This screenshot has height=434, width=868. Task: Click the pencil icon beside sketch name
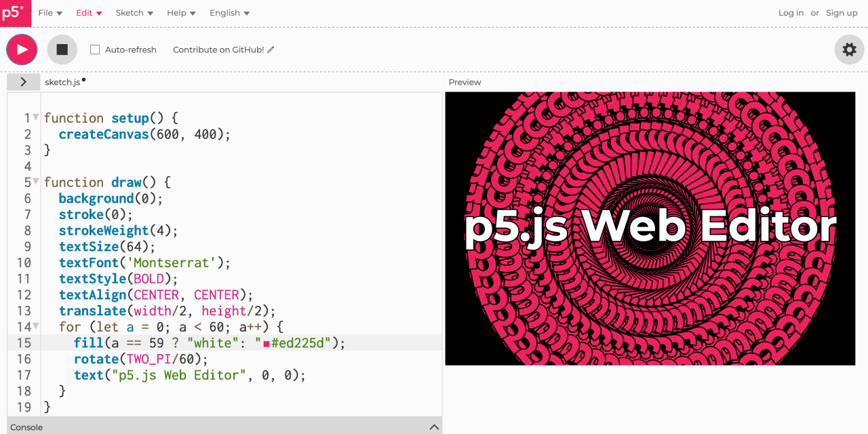pyautogui.click(x=271, y=50)
